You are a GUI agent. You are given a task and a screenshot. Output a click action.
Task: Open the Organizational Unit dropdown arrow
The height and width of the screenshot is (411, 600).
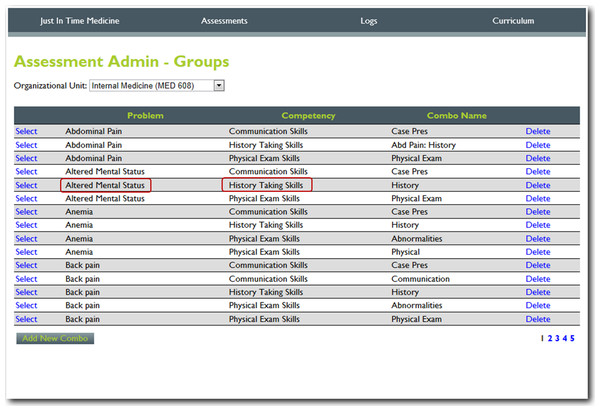point(219,85)
